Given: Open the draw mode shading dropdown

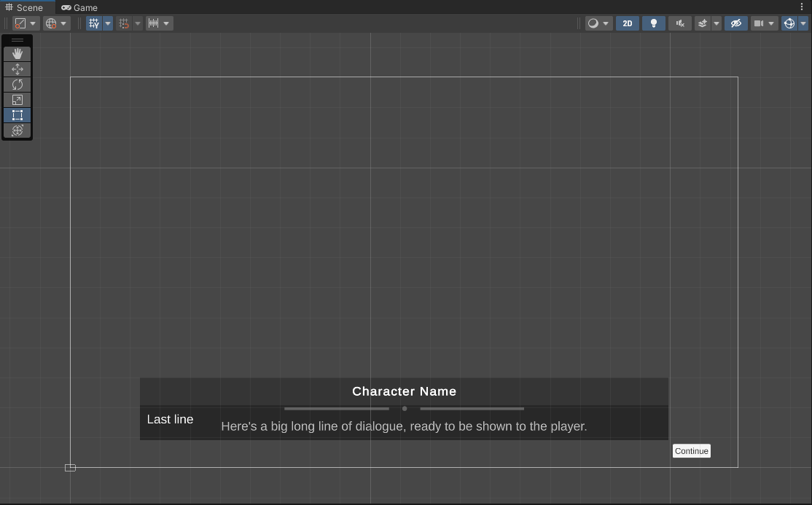Looking at the screenshot, I should [598, 23].
